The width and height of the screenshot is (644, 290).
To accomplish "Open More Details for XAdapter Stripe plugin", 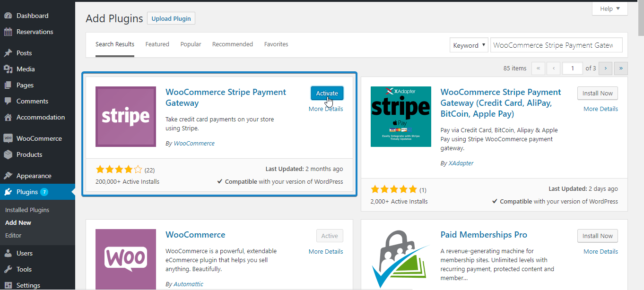I will (600, 109).
